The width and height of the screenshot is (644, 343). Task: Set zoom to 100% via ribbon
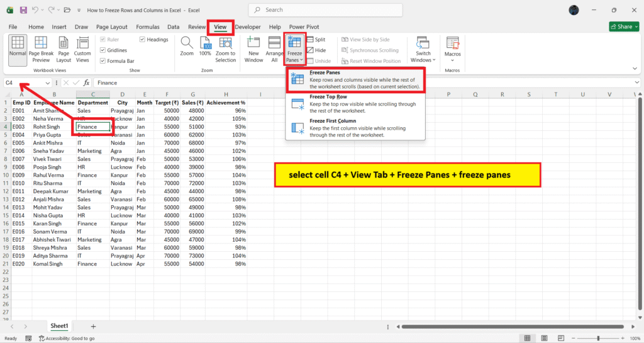[x=205, y=46]
